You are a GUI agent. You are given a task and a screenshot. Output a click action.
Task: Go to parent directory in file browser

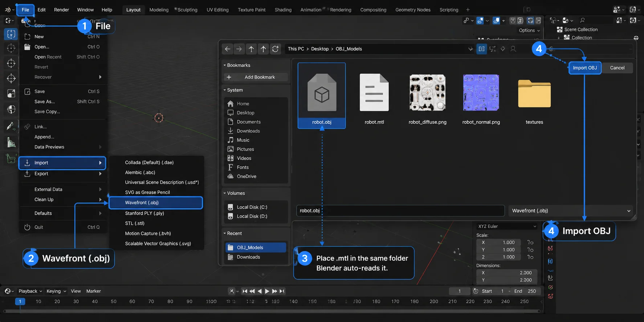pos(251,49)
